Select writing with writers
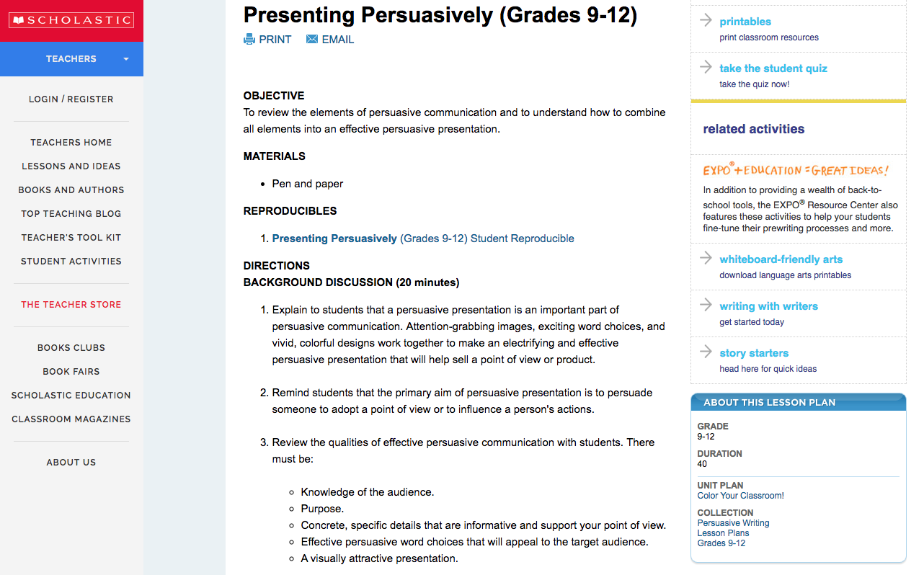 768,306
